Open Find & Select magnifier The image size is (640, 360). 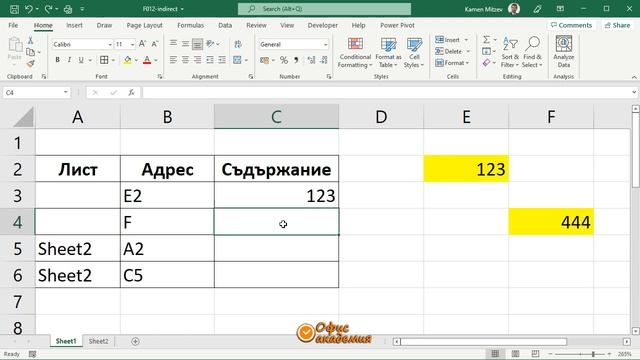point(532,53)
